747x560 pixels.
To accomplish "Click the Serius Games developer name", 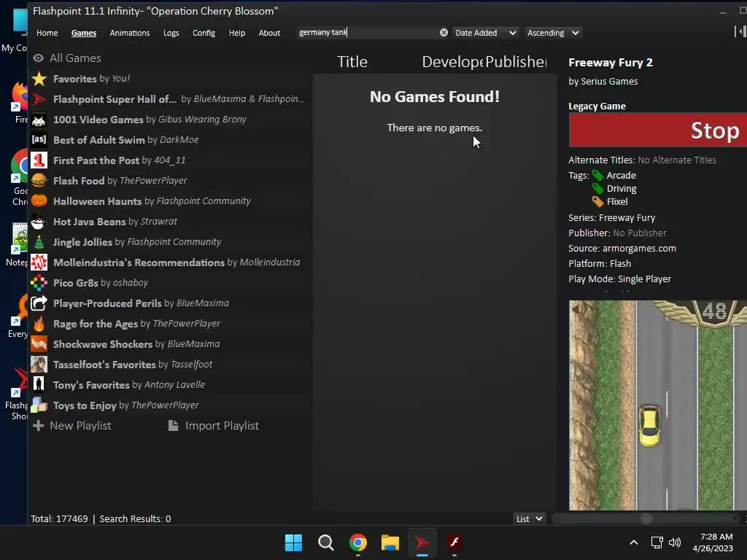I will point(609,82).
